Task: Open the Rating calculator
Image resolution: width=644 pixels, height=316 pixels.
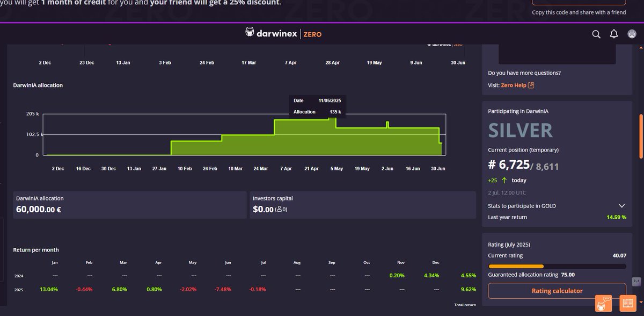Action: [557, 291]
